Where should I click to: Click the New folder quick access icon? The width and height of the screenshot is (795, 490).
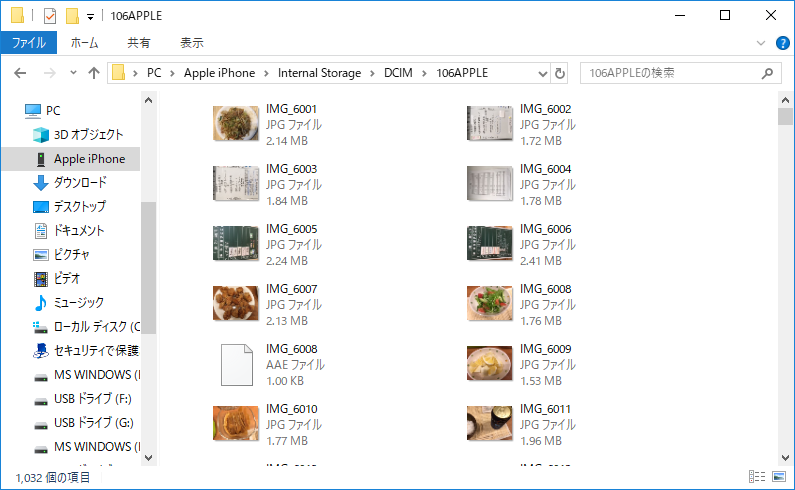click(73, 16)
